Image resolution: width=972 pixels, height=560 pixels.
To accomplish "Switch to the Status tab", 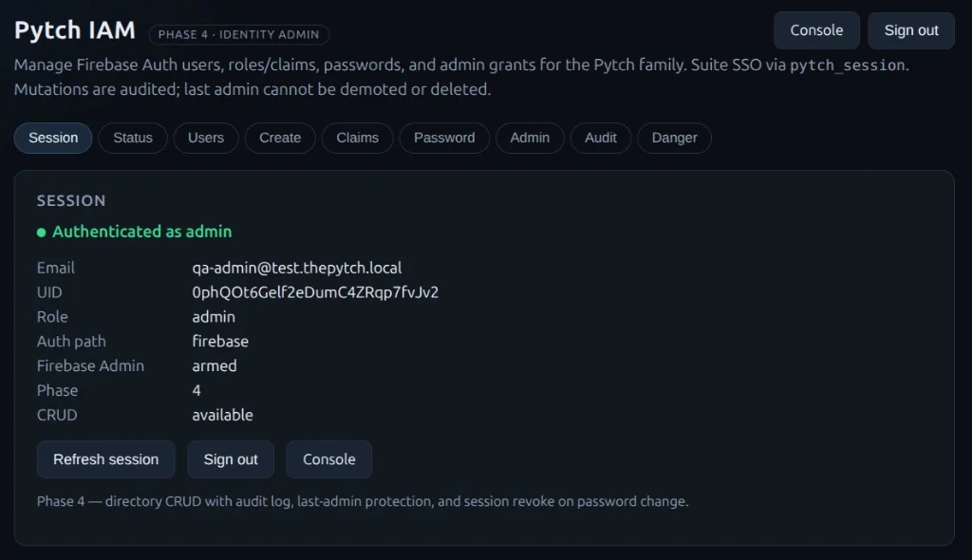I will pyautogui.click(x=133, y=138).
